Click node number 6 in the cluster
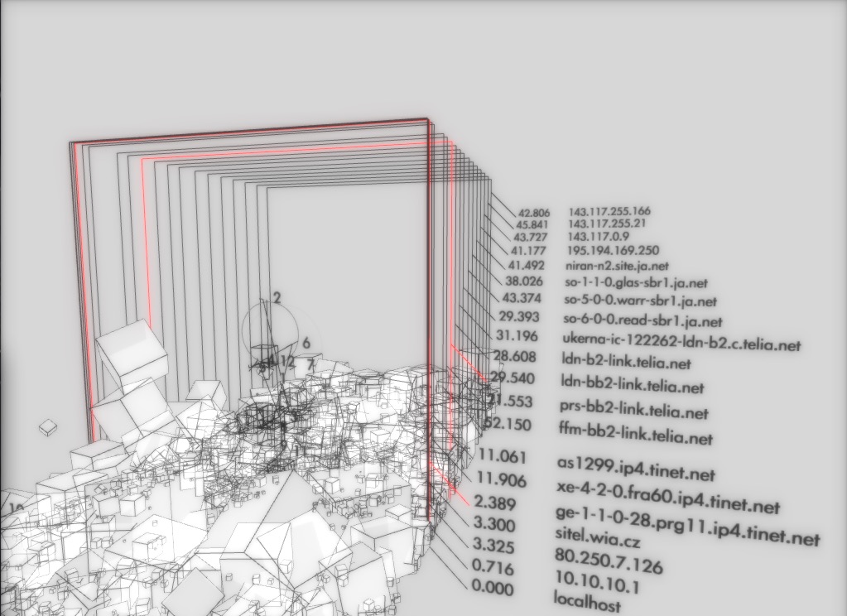 coord(306,343)
